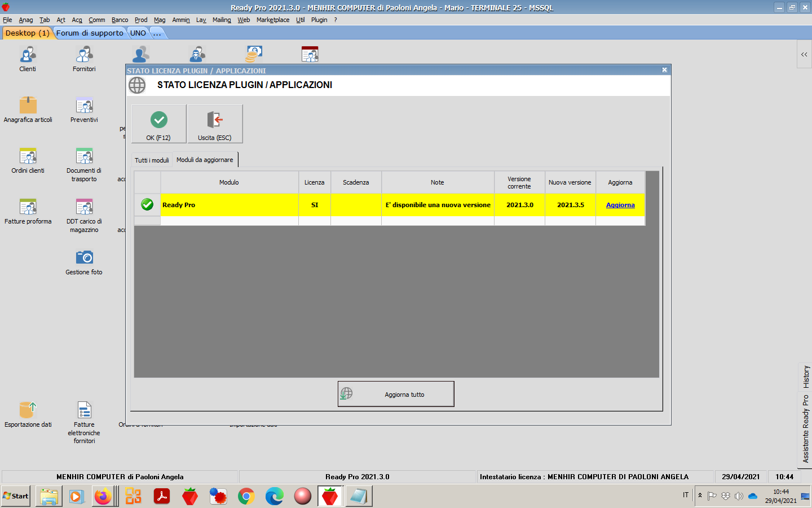Image resolution: width=812 pixels, height=508 pixels.
Task: Open DDT carico di magazzino icon
Action: point(84,216)
